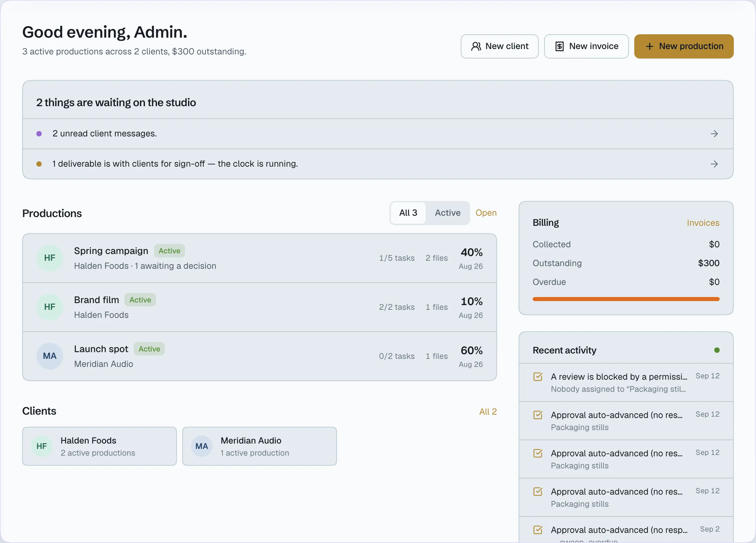Click the orange billing progress bar

point(626,299)
